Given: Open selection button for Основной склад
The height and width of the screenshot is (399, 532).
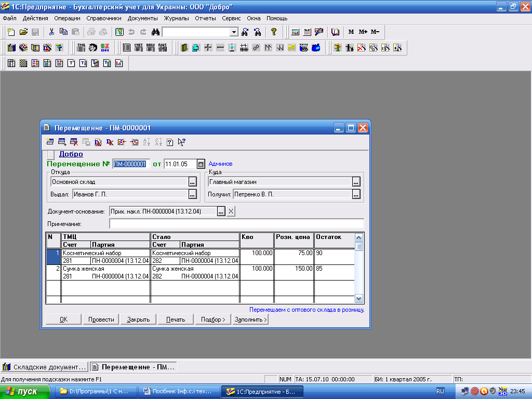Looking at the screenshot, I should (x=192, y=182).
